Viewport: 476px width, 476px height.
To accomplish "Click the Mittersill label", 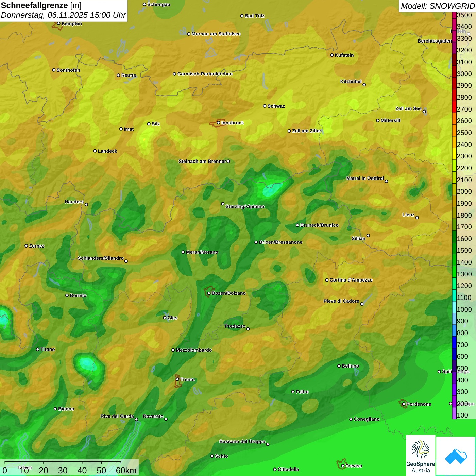I will [391, 120].
